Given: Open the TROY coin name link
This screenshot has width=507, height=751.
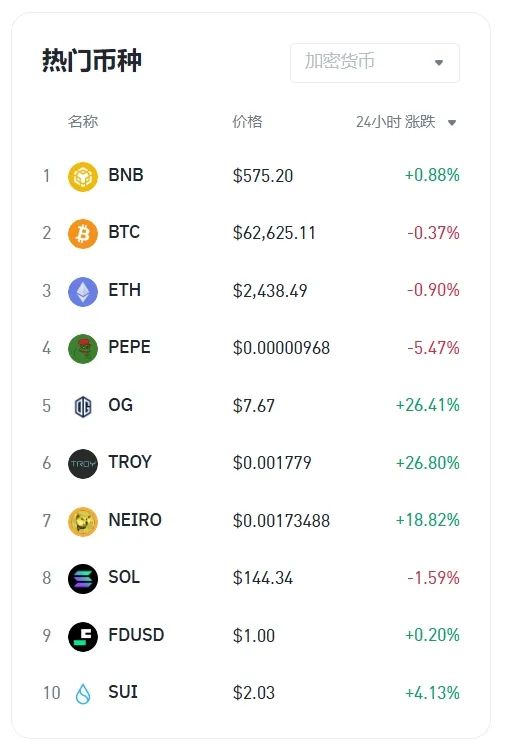Looking at the screenshot, I should coord(130,462).
